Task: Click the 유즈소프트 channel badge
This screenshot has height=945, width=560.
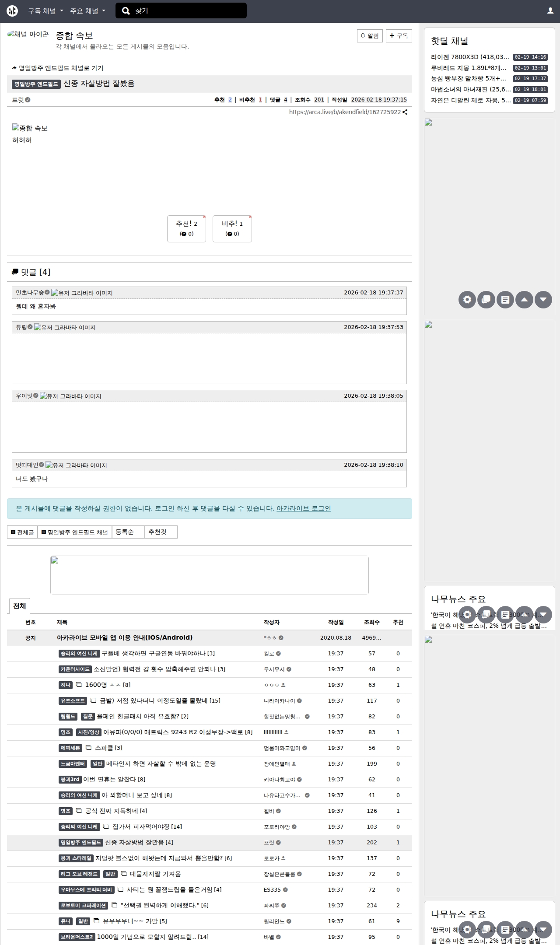Action: pos(73,701)
